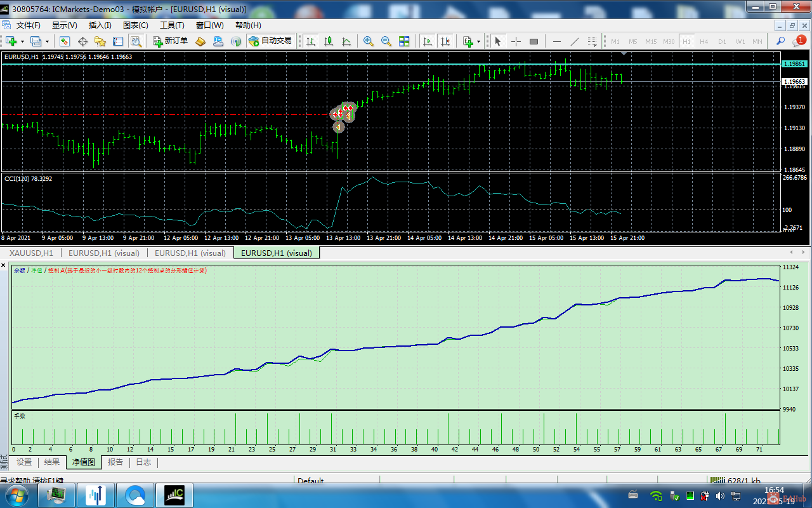Toggle 自动交易 auto trading

[270, 41]
